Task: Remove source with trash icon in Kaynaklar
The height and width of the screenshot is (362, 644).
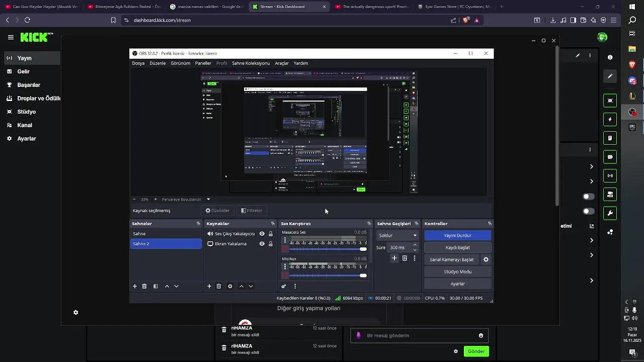Action: point(219,286)
